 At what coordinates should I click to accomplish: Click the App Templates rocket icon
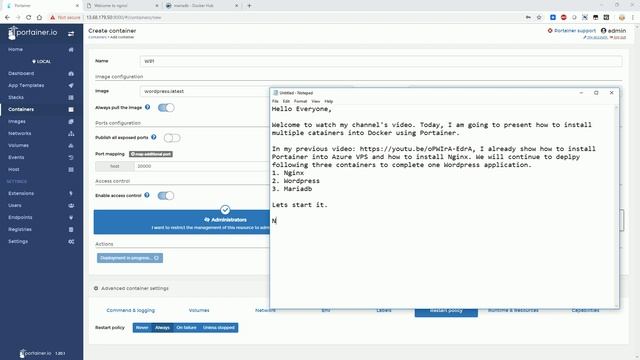click(71, 85)
